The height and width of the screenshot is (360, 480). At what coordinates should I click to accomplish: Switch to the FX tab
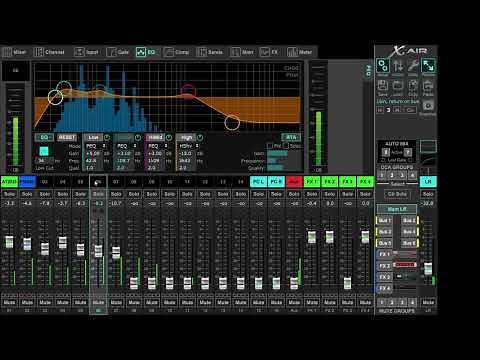click(x=269, y=52)
